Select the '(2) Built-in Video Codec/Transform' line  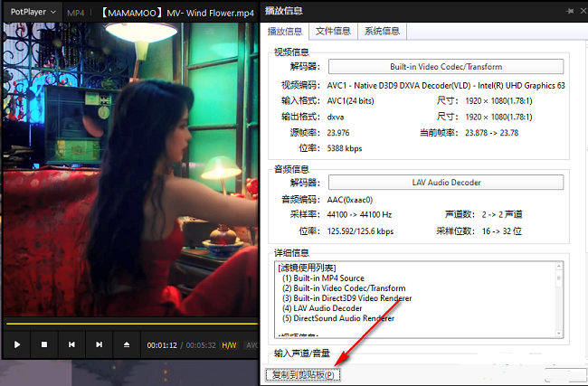pos(344,288)
